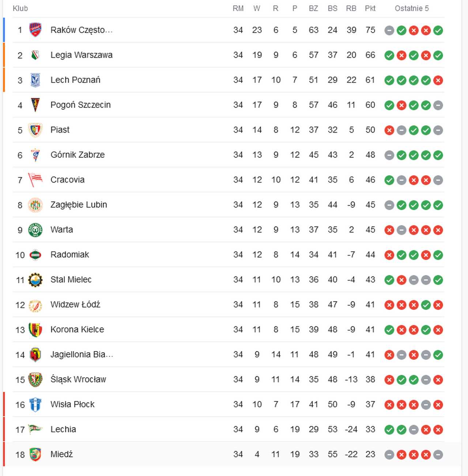Click the Klub column header
Viewport: 468px width, 476px height.
tap(20, 8)
